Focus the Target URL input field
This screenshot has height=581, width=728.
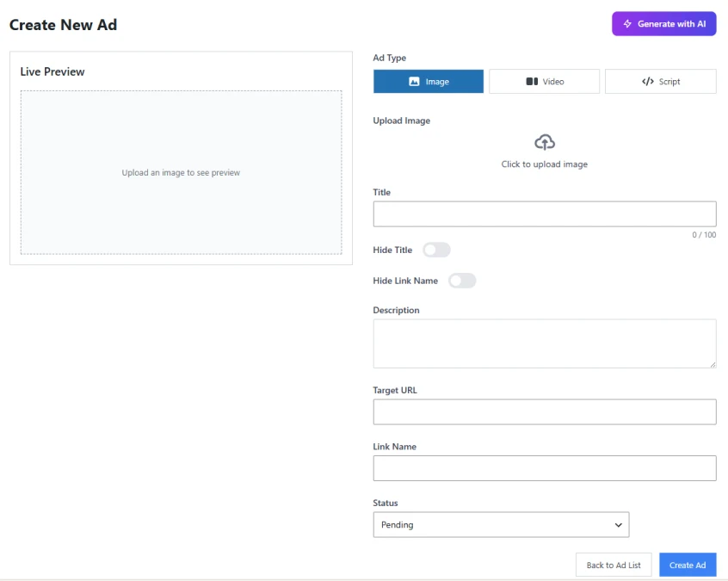tap(545, 412)
